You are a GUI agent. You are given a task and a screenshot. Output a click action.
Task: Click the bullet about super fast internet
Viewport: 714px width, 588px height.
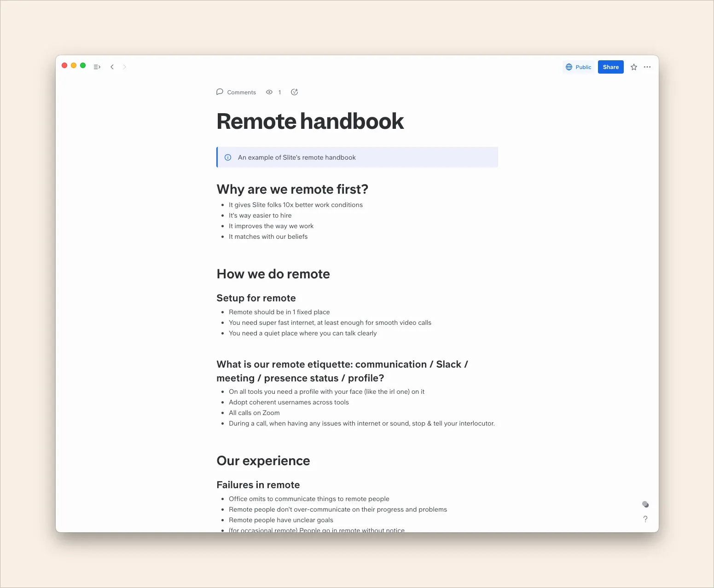(x=330, y=323)
